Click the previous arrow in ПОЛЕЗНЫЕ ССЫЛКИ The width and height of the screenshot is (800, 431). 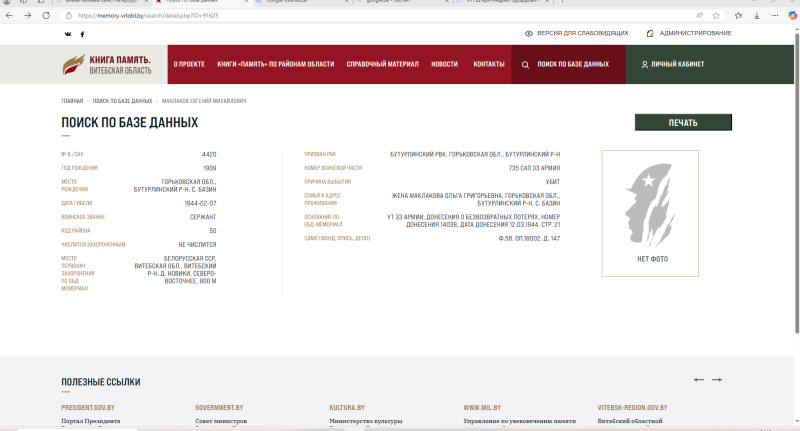click(698, 379)
